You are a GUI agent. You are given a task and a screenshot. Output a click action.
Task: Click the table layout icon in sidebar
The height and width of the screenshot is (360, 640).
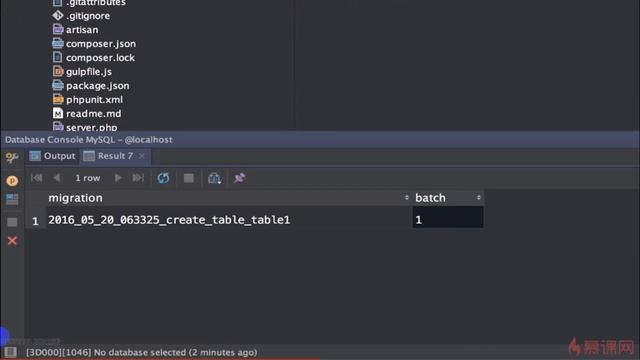(x=12, y=200)
